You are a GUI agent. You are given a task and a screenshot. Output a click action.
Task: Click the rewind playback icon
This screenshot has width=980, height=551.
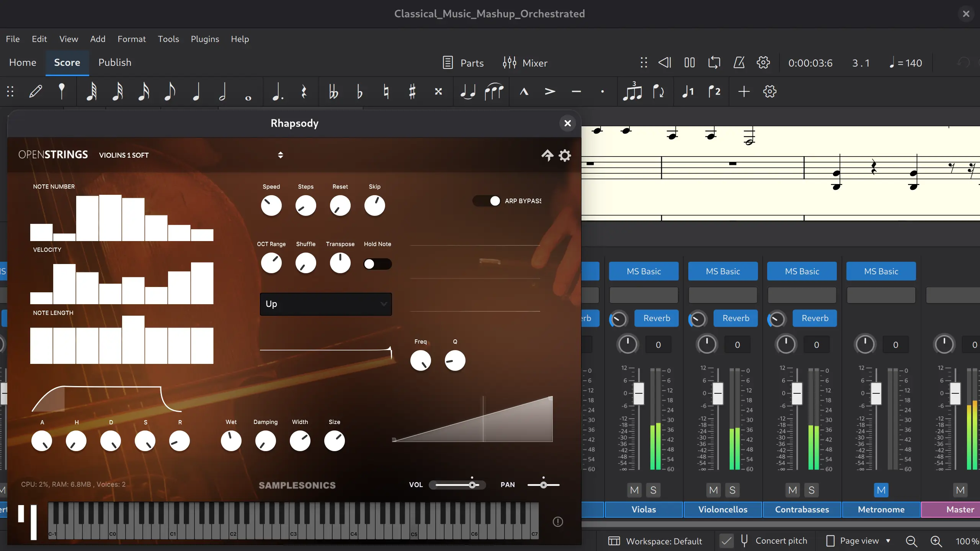pyautogui.click(x=665, y=63)
